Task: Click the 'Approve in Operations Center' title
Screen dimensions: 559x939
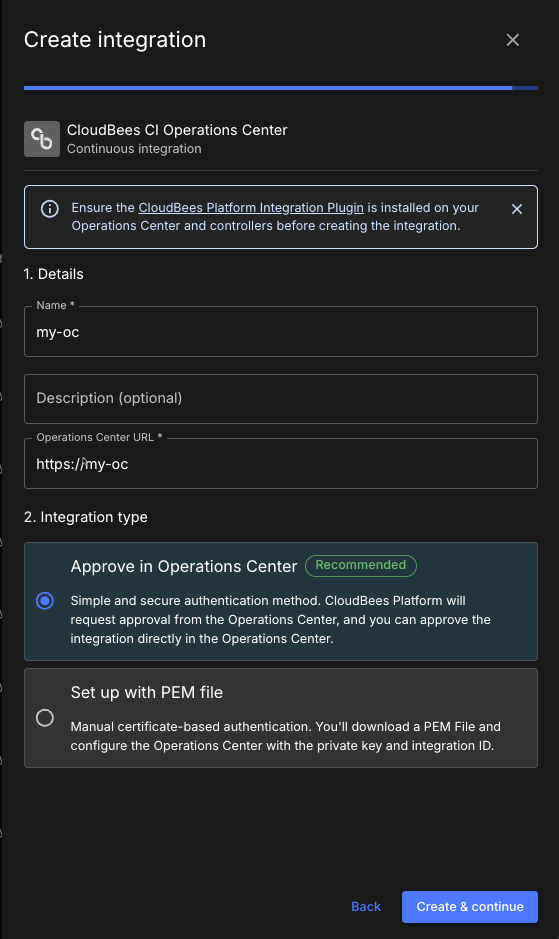Action: [x=184, y=567]
